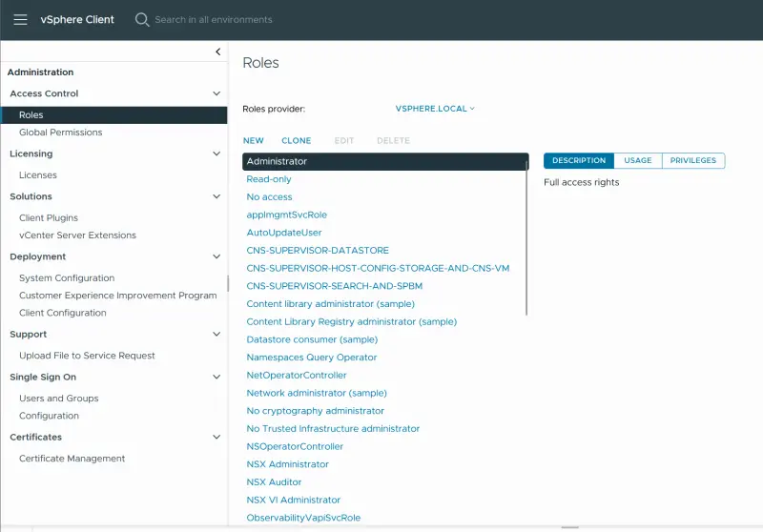This screenshot has height=532, width=763.
Task: Collapse the sidebar with the arrow icon
Action: (218, 51)
